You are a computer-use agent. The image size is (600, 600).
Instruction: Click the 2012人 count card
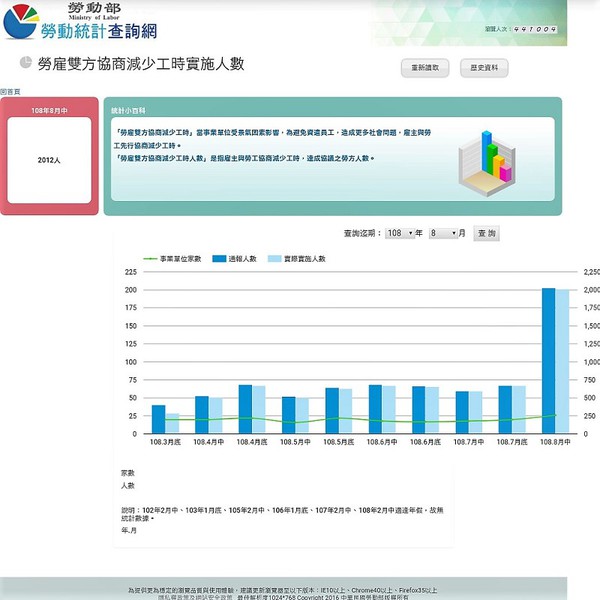point(50,159)
